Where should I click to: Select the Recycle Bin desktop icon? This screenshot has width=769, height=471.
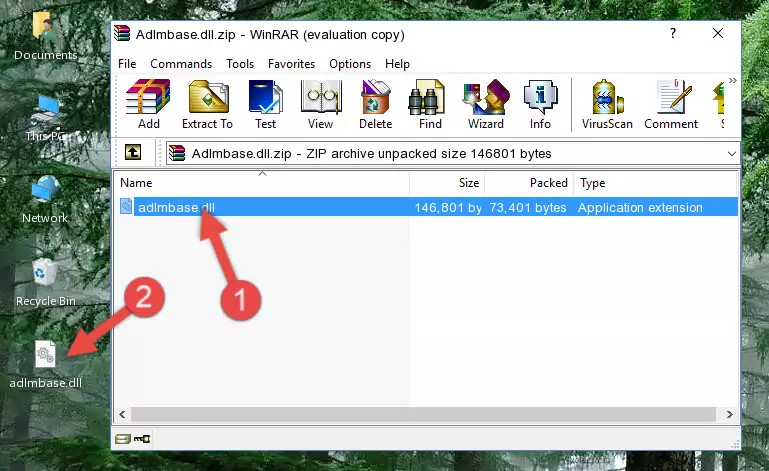click(46, 283)
